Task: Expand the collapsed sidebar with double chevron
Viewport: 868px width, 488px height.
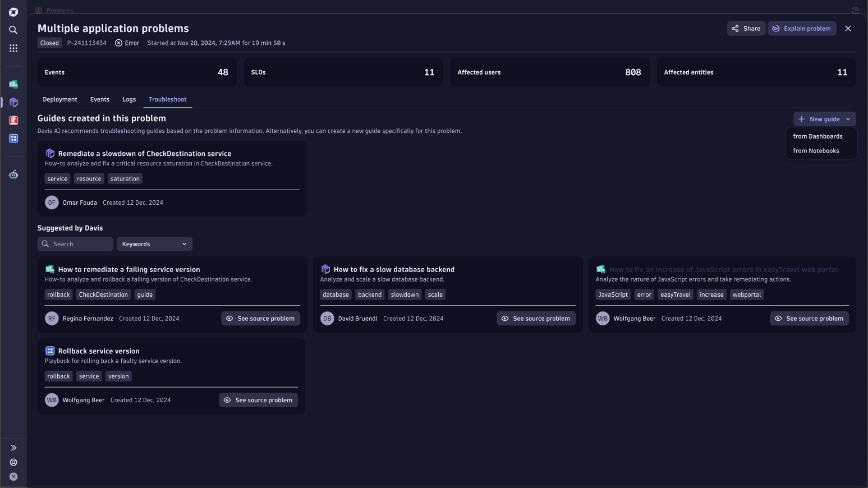Action: coord(13,448)
